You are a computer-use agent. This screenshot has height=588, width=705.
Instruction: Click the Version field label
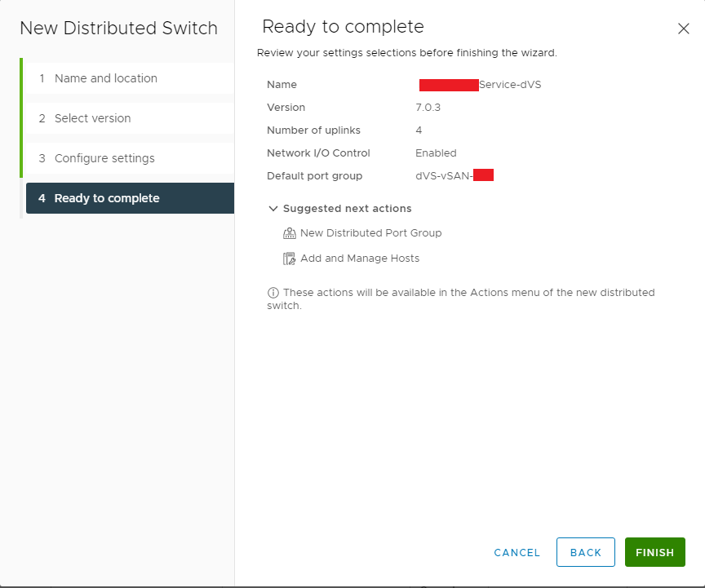(x=286, y=108)
